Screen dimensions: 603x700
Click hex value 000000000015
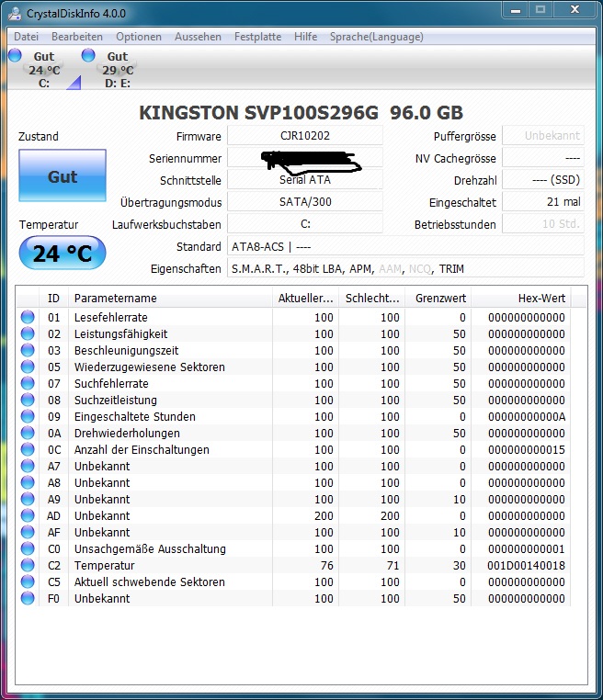(526, 449)
